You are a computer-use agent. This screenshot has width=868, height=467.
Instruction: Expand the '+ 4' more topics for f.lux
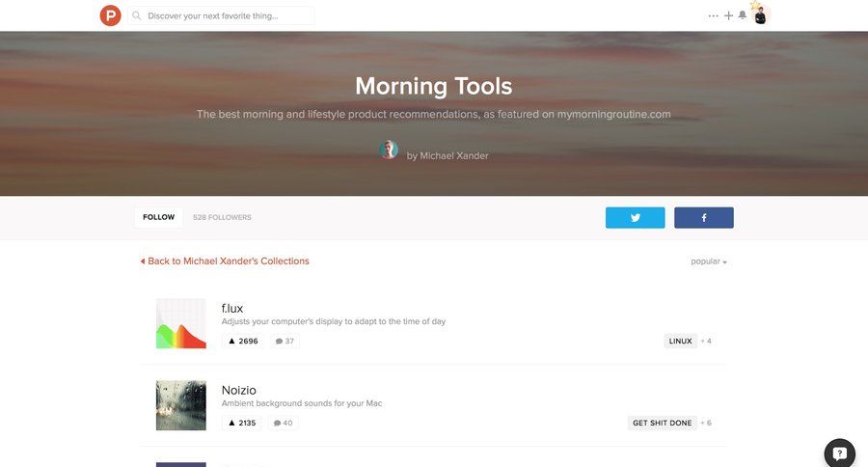click(x=706, y=341)
